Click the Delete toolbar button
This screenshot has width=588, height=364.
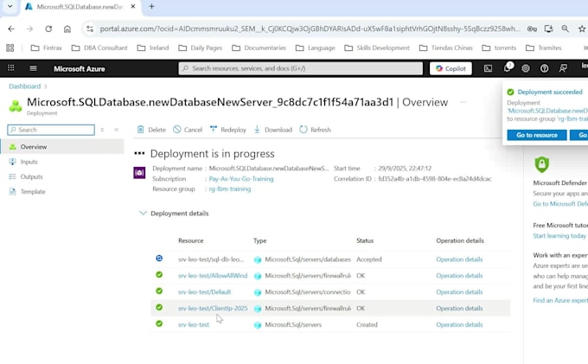151,130
